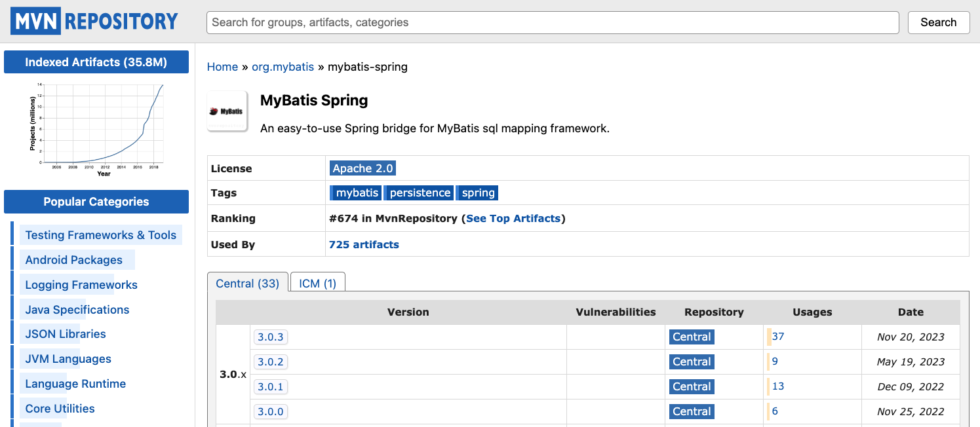Open the Testing Frameworks & Tools category
Image resolution: width=980 pixels, height=427 pixels.
click(100, 234)
